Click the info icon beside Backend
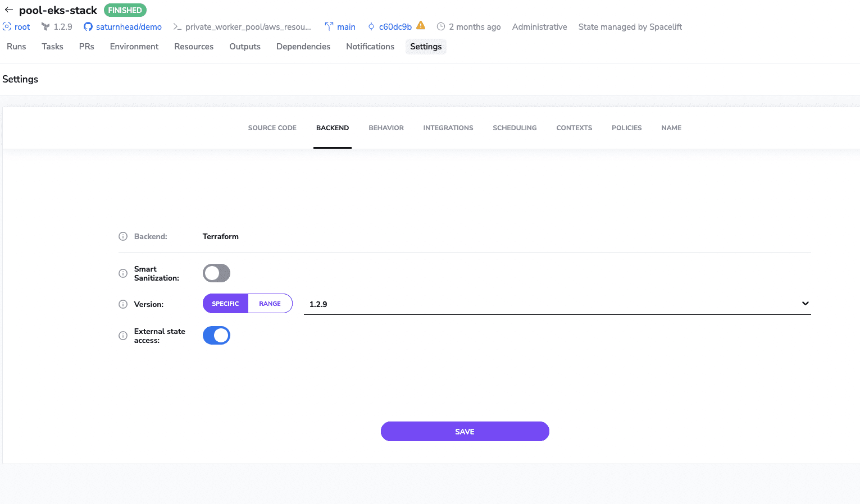The image size is (860, 504). (123, 236)
